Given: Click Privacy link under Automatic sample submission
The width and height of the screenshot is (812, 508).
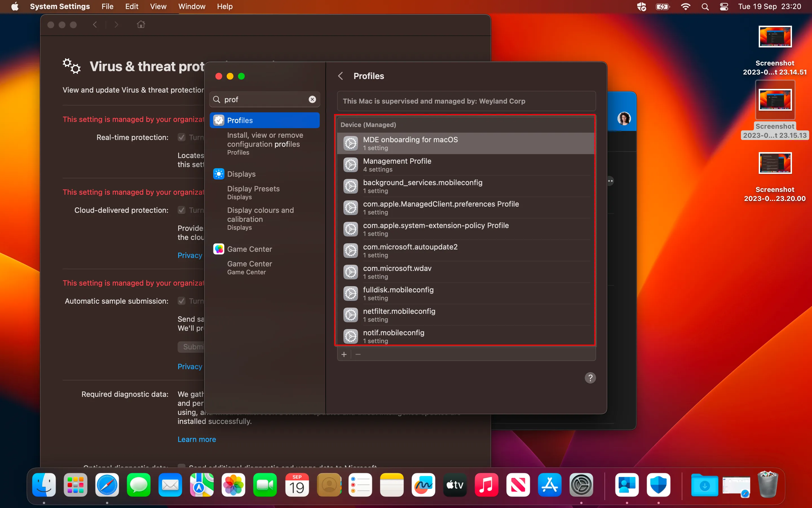Looking at the screenshot, I should click(190, 367).
